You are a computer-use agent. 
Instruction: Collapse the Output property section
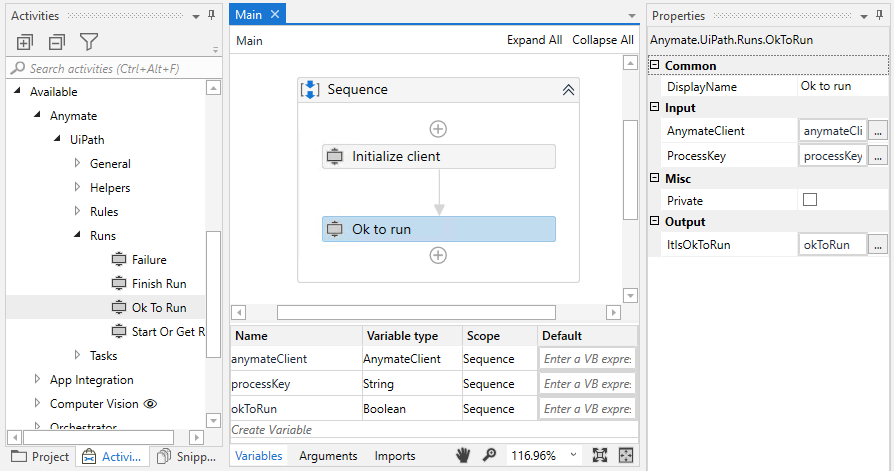[x=655, y=221]
